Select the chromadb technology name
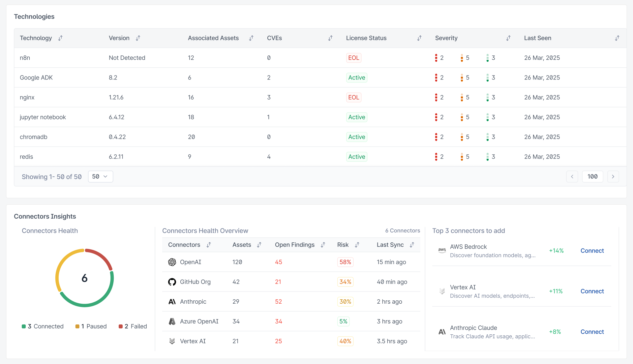Image resolution: width=633 pixels, height=364 pixels. click(34, 137)
